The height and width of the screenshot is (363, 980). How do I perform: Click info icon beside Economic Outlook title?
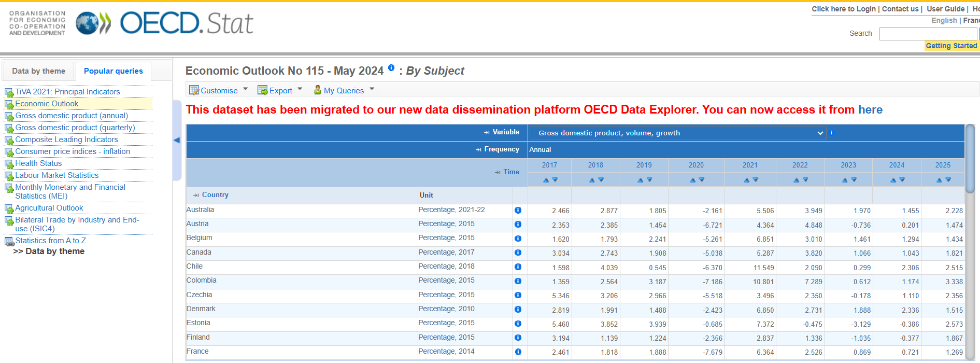(x=391, y=67)
